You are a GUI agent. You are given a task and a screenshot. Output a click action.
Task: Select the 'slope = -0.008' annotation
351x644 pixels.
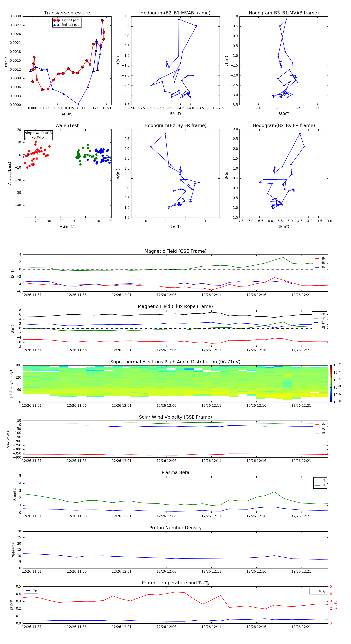[38, 133]
